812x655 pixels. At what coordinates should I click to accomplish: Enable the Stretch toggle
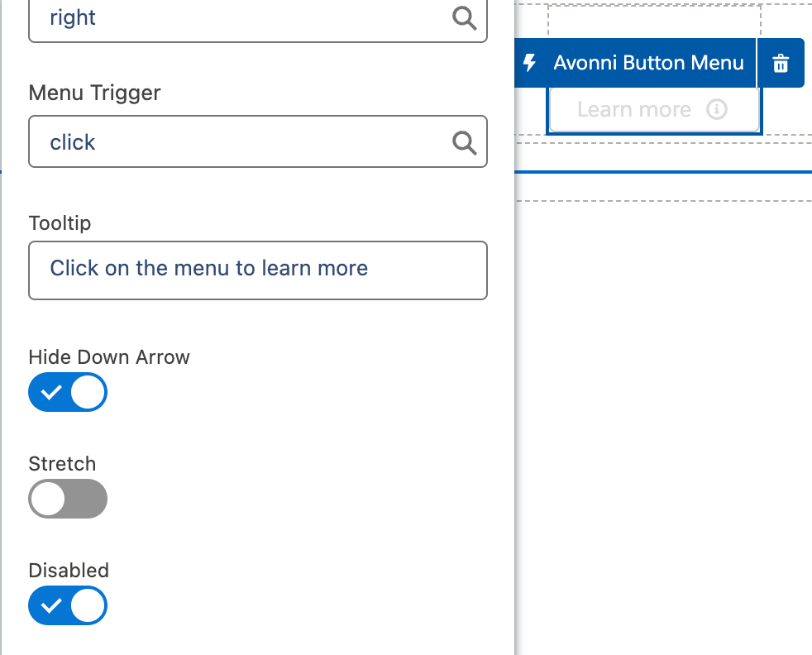pos(68,499)
